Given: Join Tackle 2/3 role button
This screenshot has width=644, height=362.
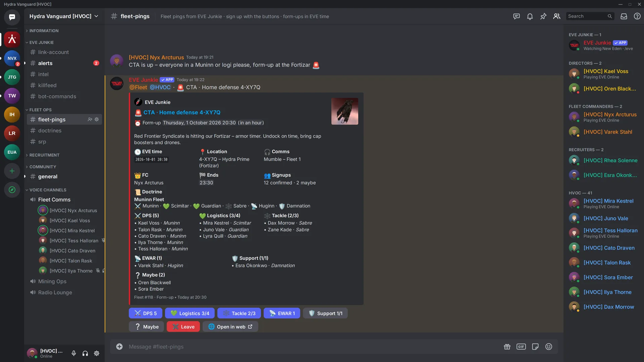Looking at the screenshot, I should pos(239,313).
